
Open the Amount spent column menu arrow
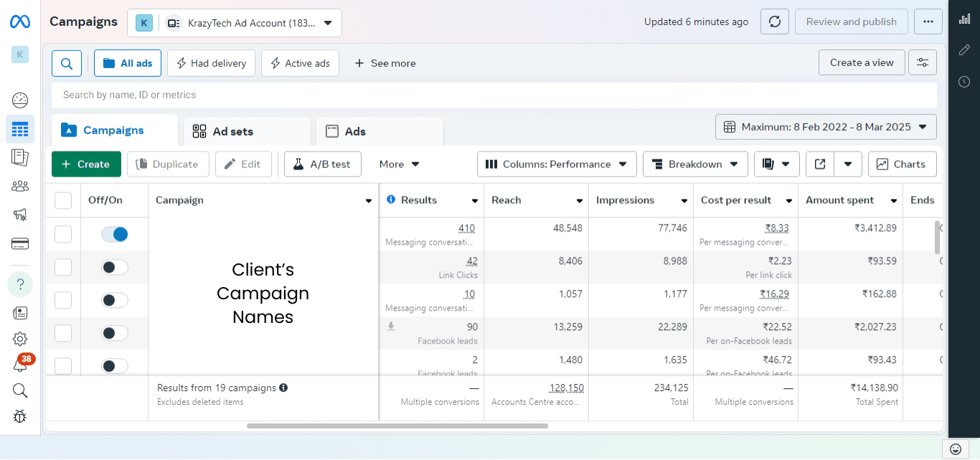coord(894,201)
